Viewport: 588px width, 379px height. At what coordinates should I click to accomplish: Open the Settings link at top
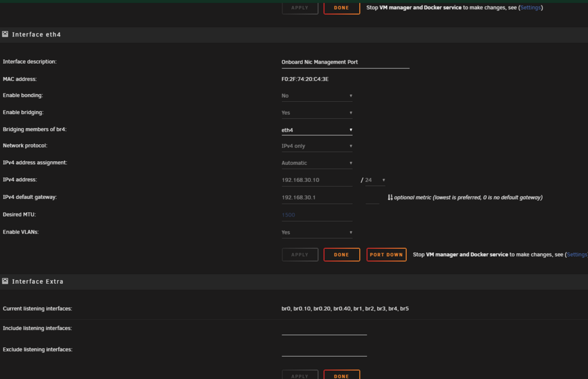coord(530,8)
